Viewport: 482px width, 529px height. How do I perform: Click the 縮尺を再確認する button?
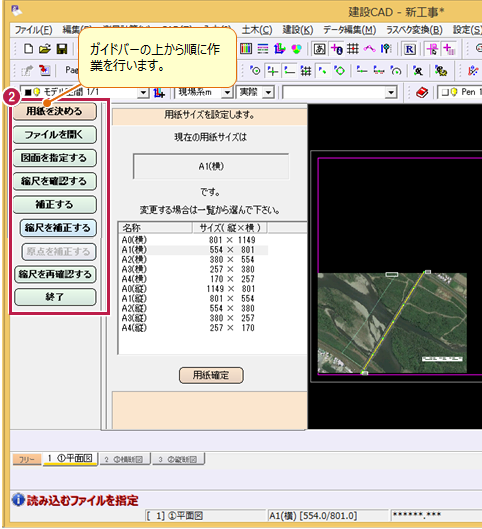[x=55, y=274]
